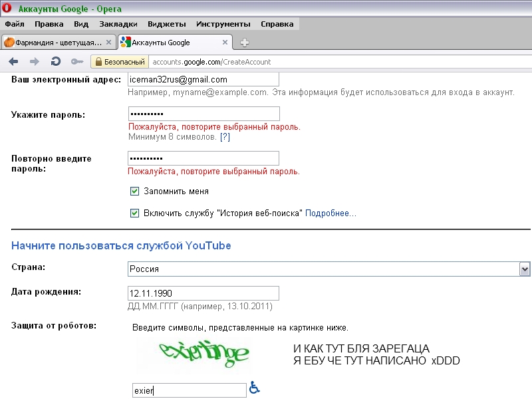Reload the page with the refresh icon

pos(56,62)
